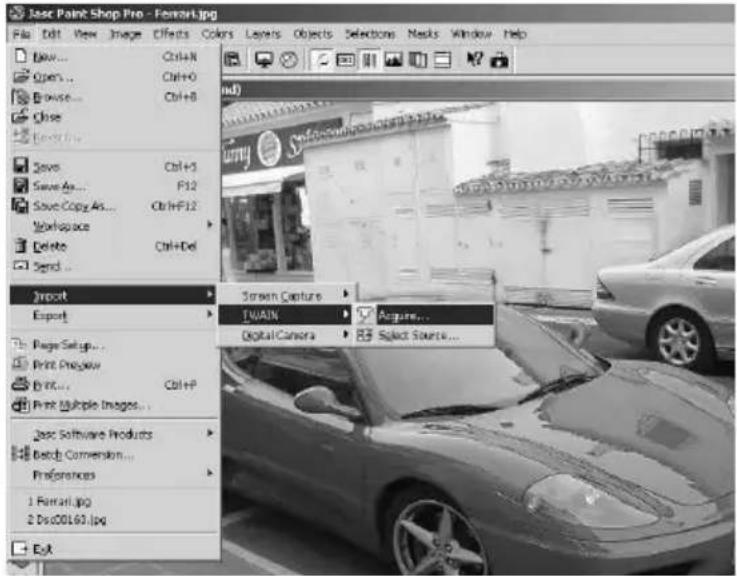Choose New... from the File menu
Screen dimensions: 737x576
point(113,57)
